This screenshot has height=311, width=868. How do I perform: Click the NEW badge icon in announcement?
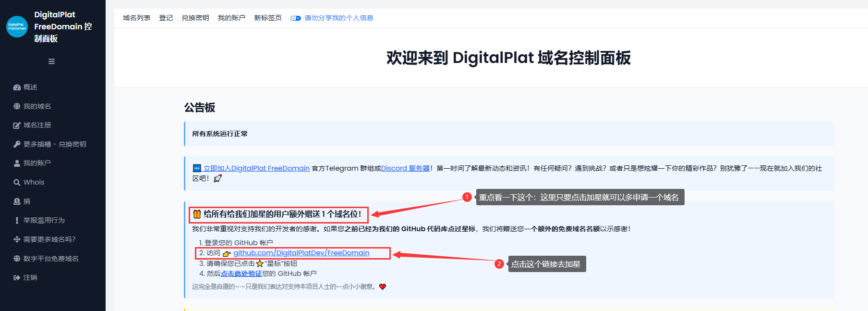click(197, 168)
